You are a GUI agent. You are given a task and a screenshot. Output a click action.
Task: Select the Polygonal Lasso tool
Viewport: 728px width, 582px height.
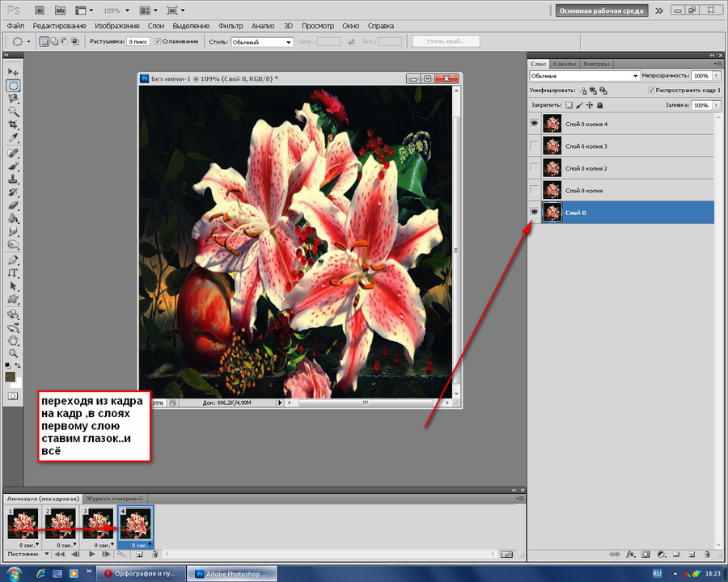click(13, 99)
